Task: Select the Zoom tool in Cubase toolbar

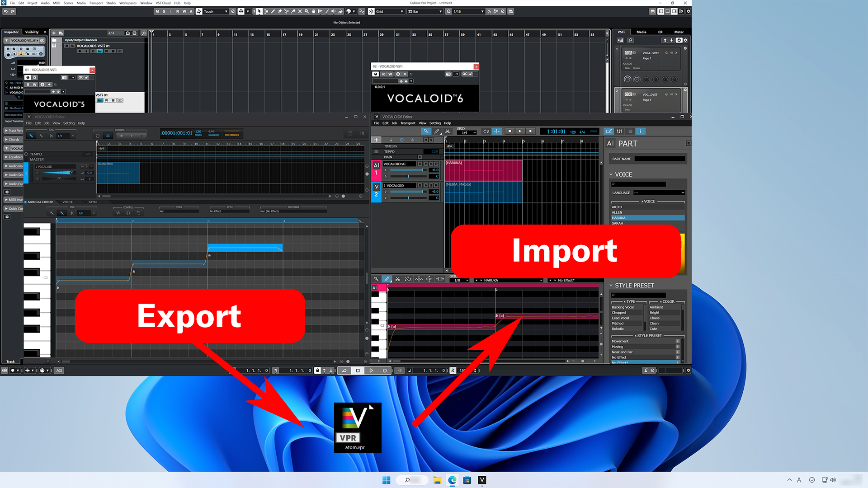Action: click(x=307, y=11)
